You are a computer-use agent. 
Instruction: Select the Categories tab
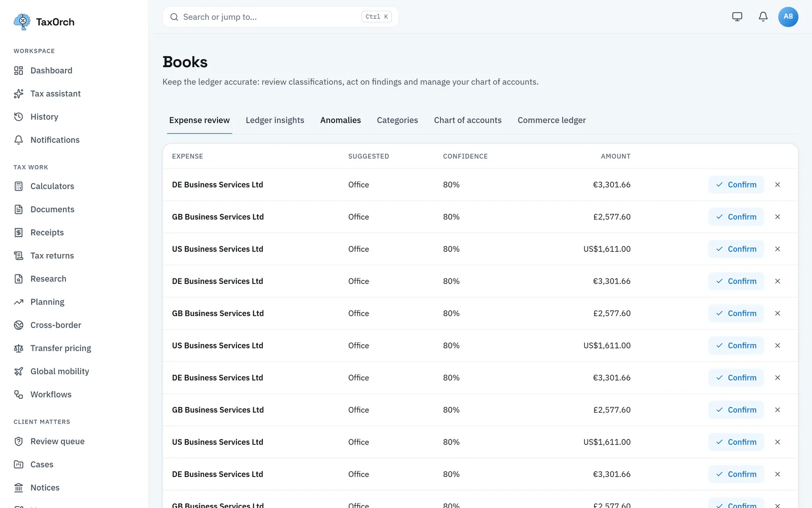point(397,120)
